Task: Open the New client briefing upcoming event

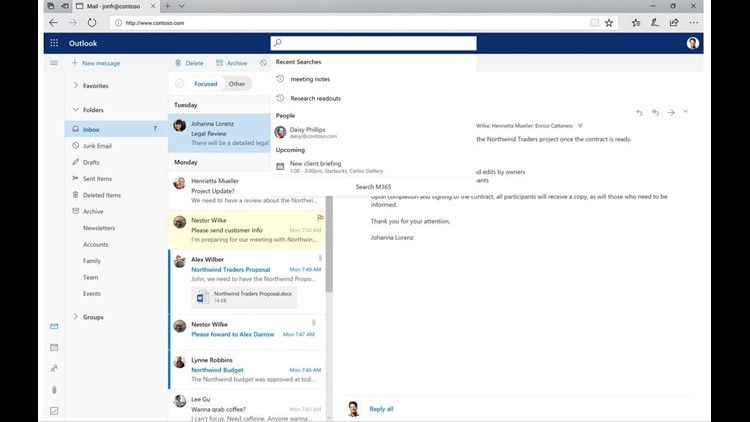Action: click(373, 167)
